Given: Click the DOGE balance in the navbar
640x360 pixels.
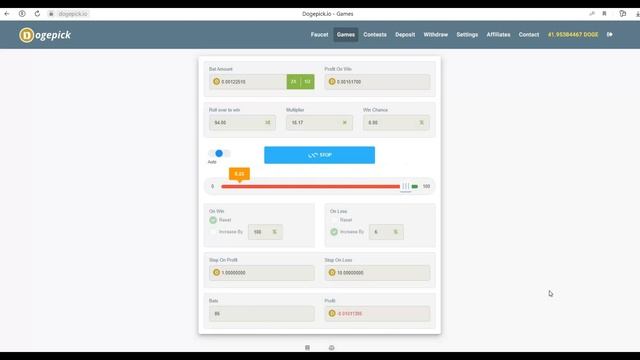Looking at the screenshot, I should (x=573, y=35).
